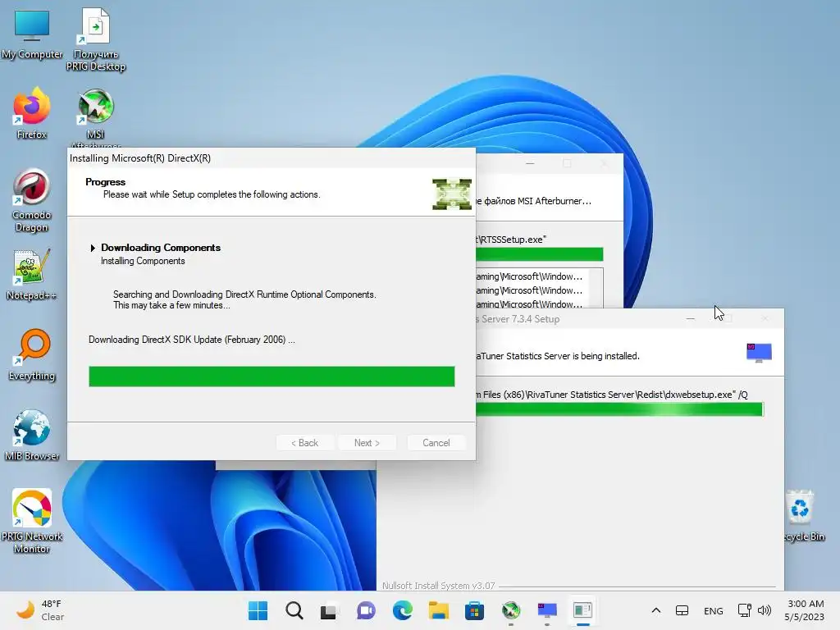Click the "Progress" heading in the DirectX setup
Image resolution: width=840 pixels, height=630 pixels.
pos(105,182)
